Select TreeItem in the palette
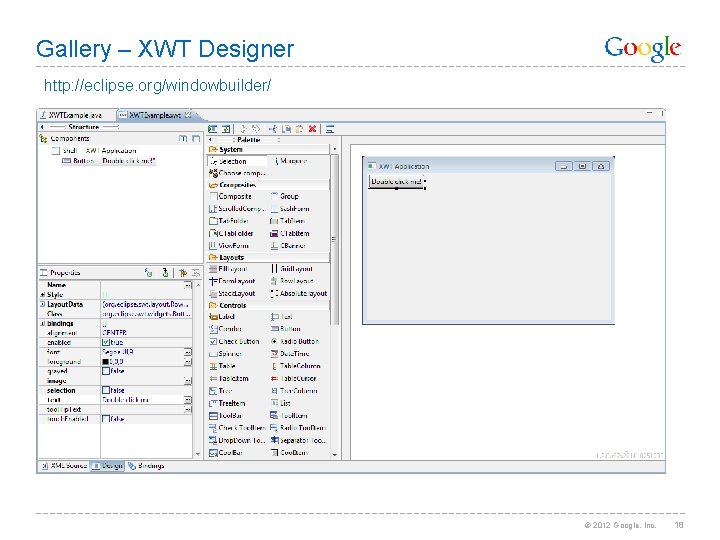Screen dimensions: 720x540 click(227, 403)
